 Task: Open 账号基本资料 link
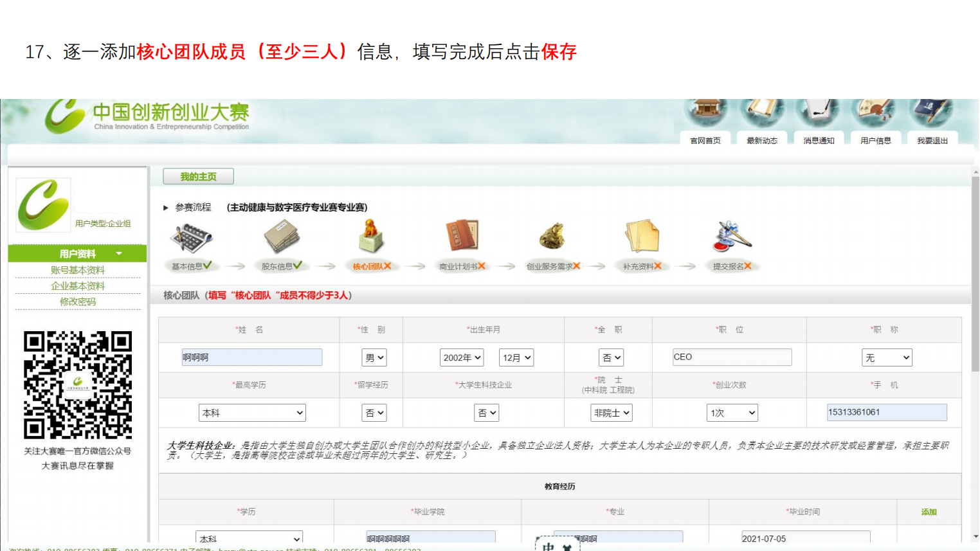click(x=78, y=270)
